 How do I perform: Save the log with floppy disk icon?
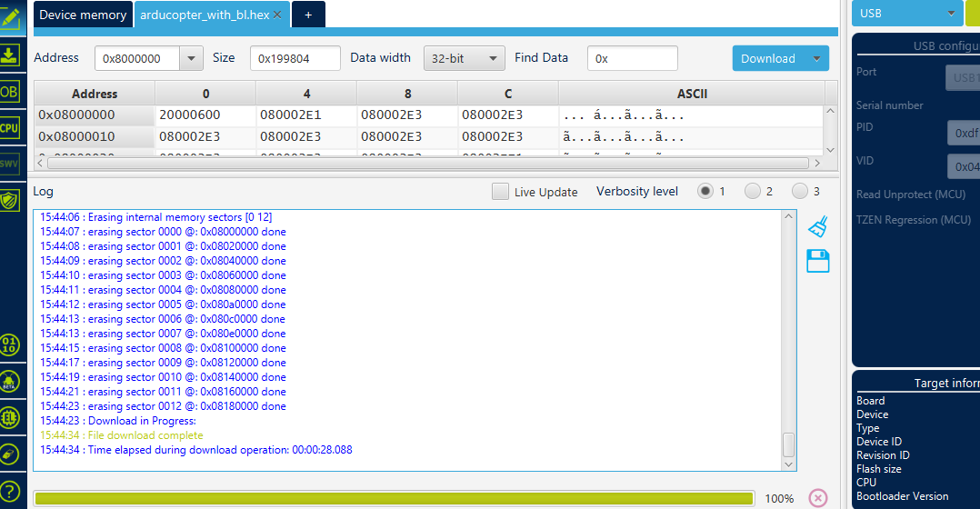(x=817, y=261)
